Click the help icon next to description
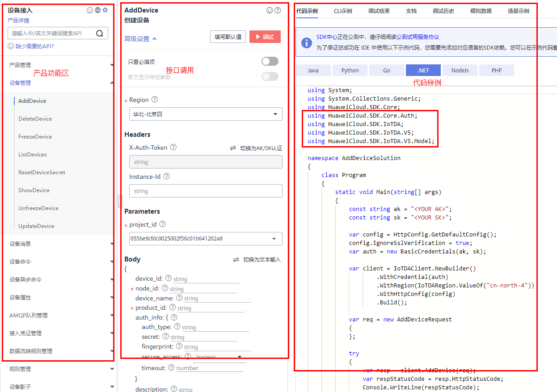Image resolution: width=557 pixels, height=392 pixels. tap(174, 389)
